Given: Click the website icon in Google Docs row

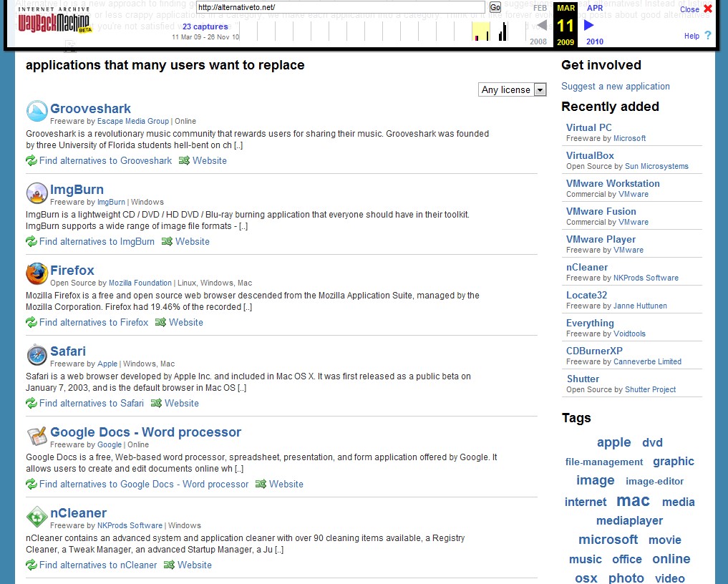Looking at the screenshot, I should click(261, 484).
